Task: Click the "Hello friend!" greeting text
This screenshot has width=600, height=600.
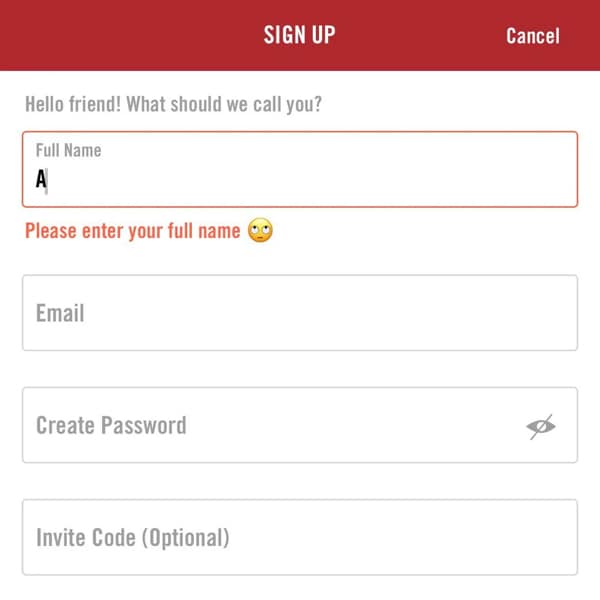Action: point(68,104)
